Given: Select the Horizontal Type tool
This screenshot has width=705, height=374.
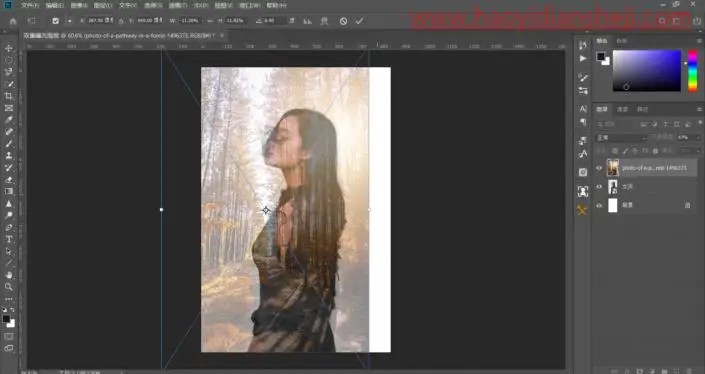Looking at the screenshot, I should click(9, 240).
